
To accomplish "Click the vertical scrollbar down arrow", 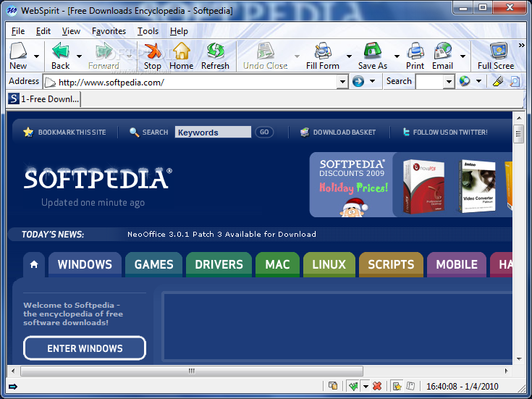I will point(519,359).
